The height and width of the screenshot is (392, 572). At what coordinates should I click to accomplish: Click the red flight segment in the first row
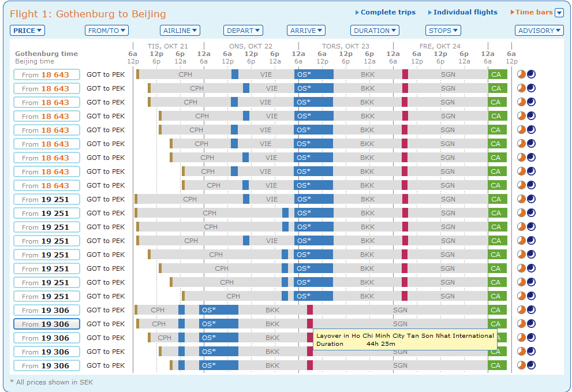[x=405, y=74]
